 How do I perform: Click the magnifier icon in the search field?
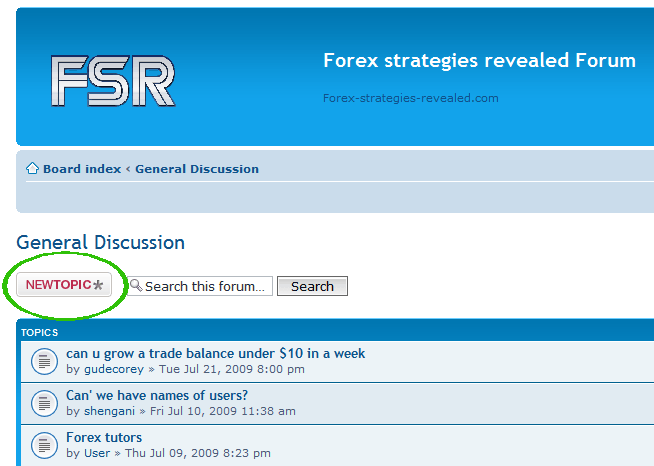tap(136, 285)
